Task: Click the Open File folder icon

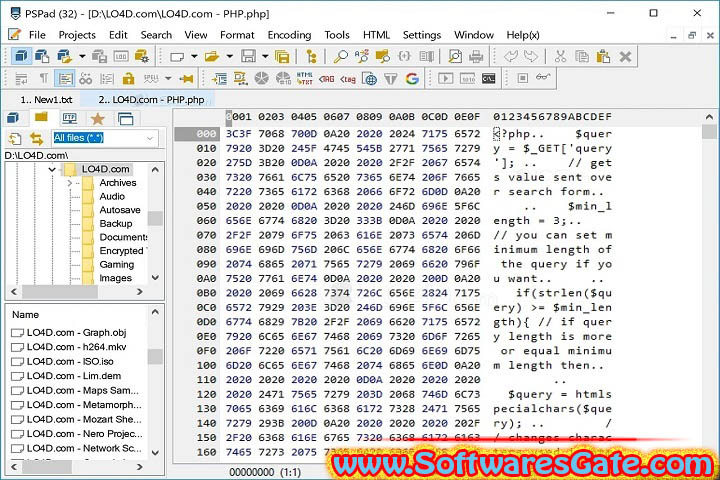Action: click(212, 56)
